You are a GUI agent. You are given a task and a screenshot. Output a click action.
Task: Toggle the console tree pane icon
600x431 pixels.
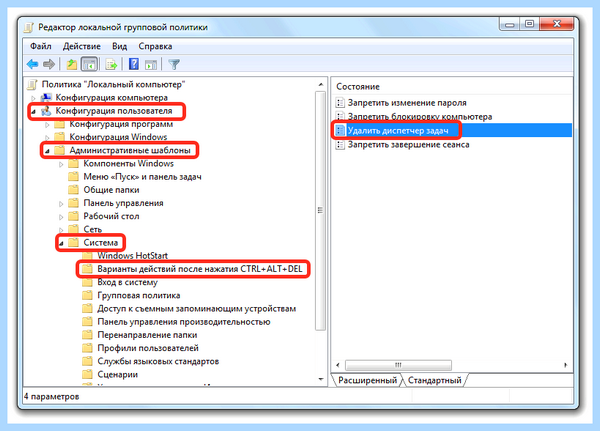[90, 64]
